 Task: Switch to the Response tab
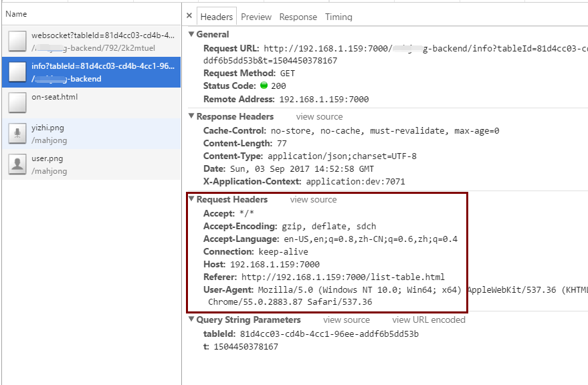(x=298, y=17)
